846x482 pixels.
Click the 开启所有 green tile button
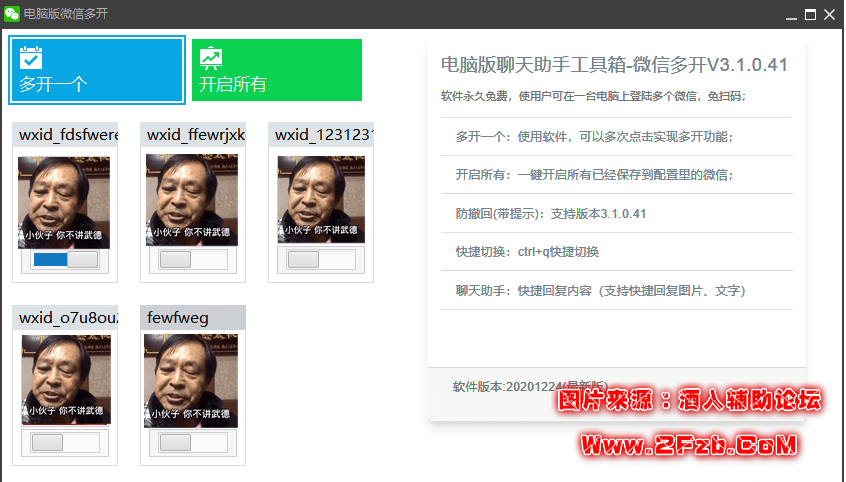[277, 70]
